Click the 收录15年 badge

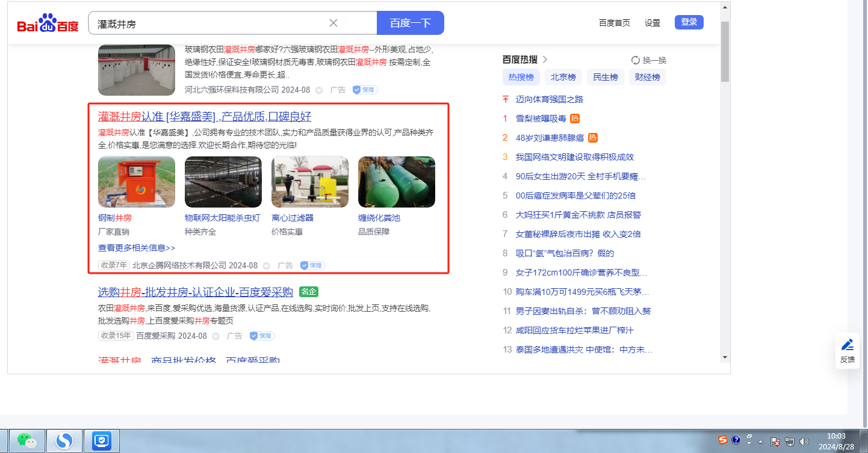[116, 336]
